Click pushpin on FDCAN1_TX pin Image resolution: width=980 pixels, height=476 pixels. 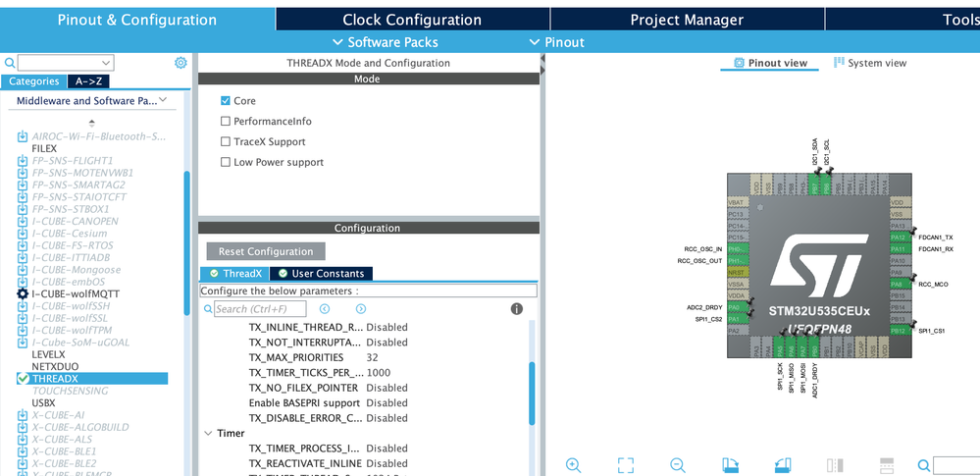912,232
